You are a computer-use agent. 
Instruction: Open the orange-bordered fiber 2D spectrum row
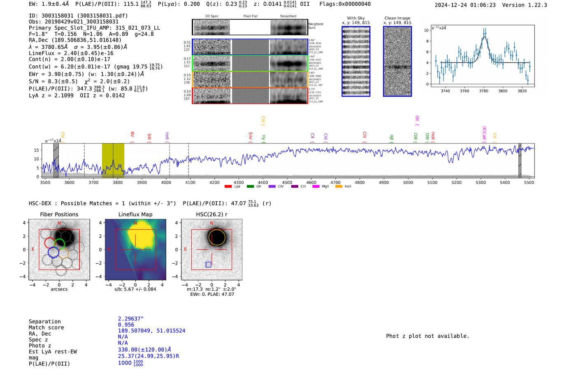[250, 79]
